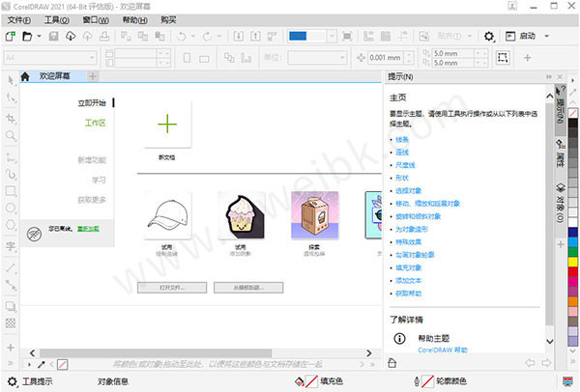The width and height of the screenshot is (580, 392).
Task: Click the Undo arrow icon
Action: 182,37
